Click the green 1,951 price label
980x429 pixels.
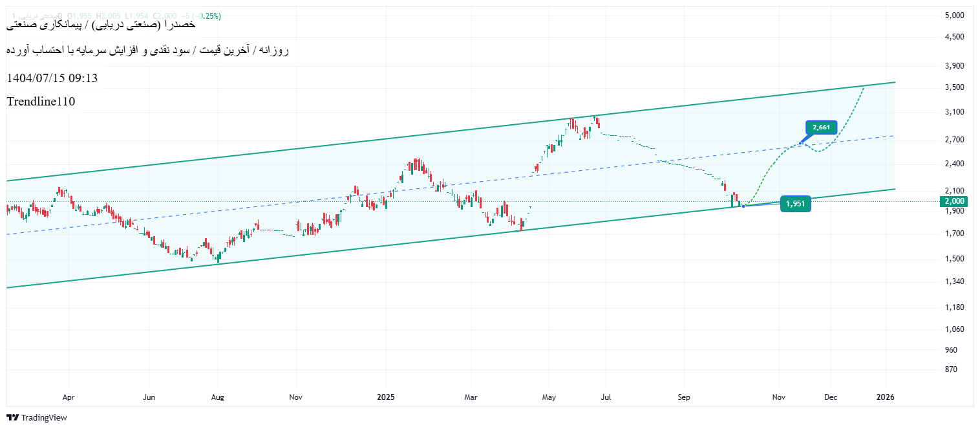795,204
